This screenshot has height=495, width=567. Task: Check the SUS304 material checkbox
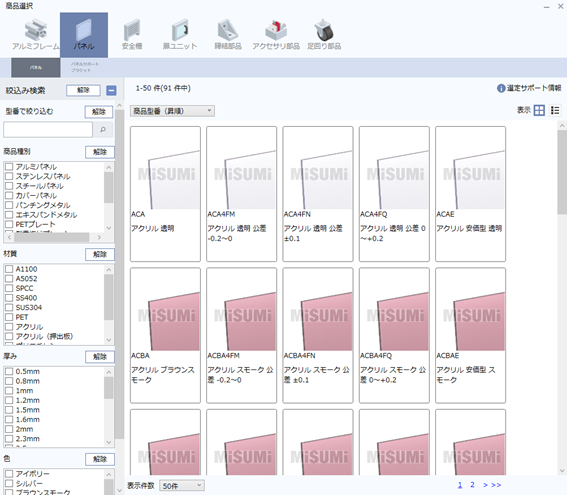click(9, 307)
